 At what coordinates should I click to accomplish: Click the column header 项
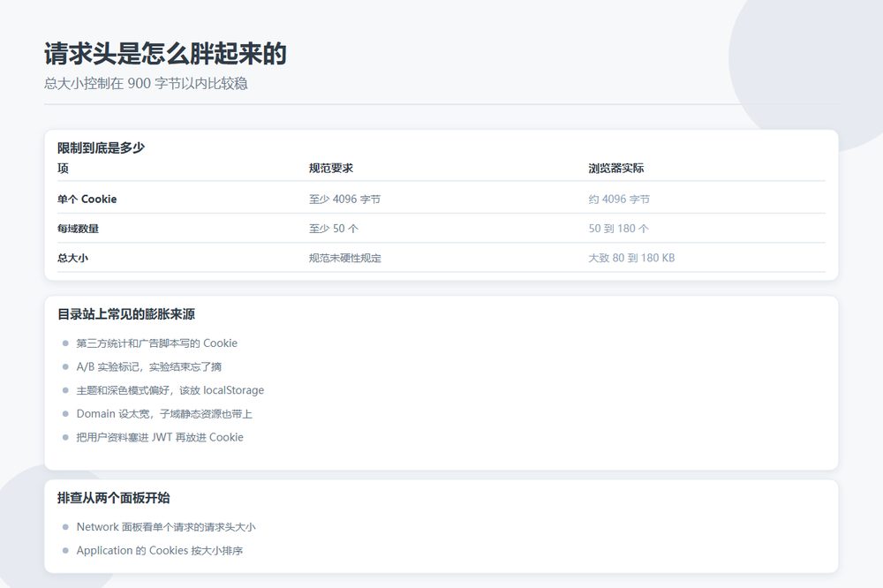coord(63,168)
